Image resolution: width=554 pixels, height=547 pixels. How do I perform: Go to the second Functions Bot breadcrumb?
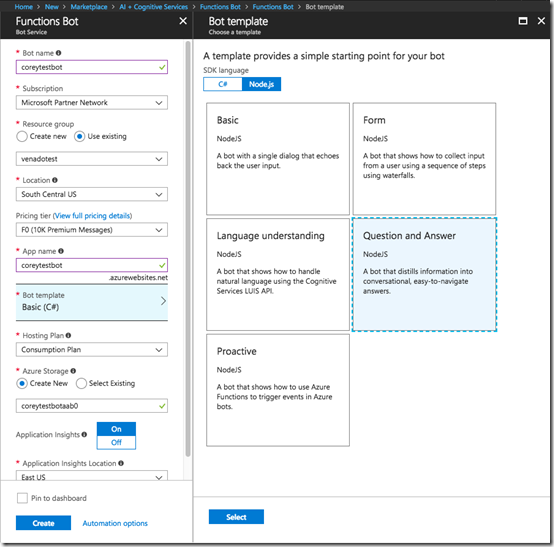pos(273,7)
